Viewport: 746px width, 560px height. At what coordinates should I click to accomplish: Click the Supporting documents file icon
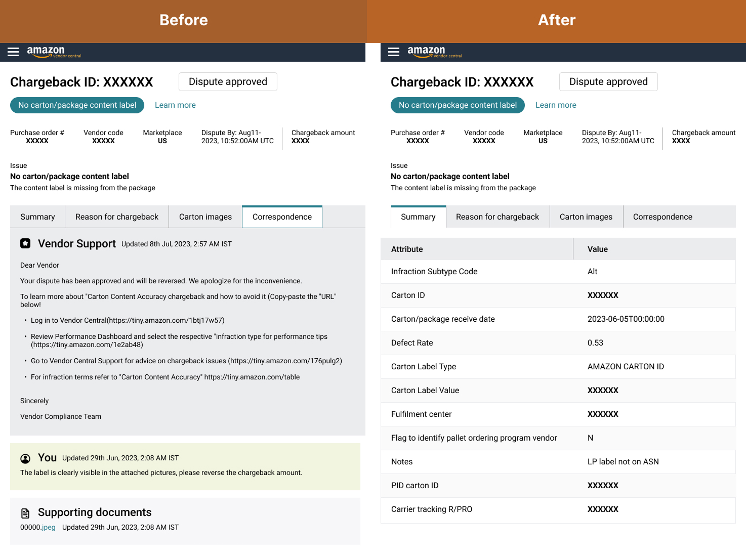pos(25,513)
